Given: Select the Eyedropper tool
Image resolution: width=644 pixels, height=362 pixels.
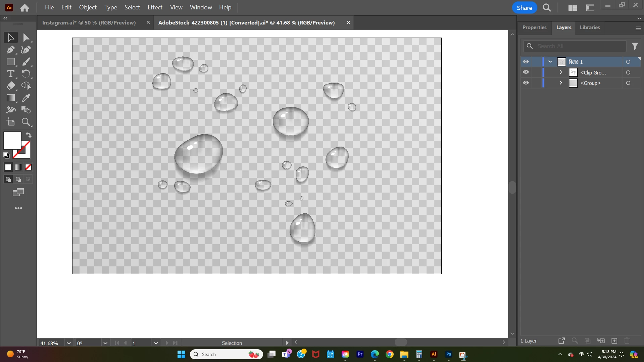Looking at the screenshot, I should (x=26, y=98).
